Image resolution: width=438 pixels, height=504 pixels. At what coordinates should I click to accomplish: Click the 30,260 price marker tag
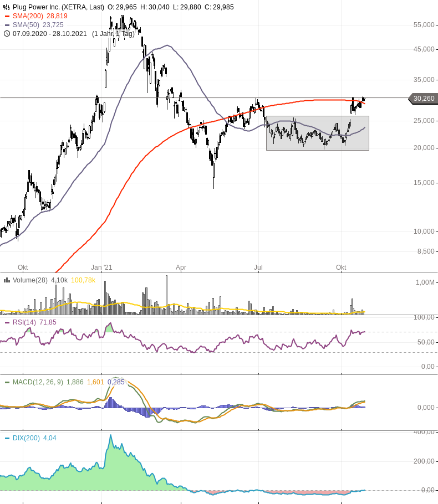point(423,99)
